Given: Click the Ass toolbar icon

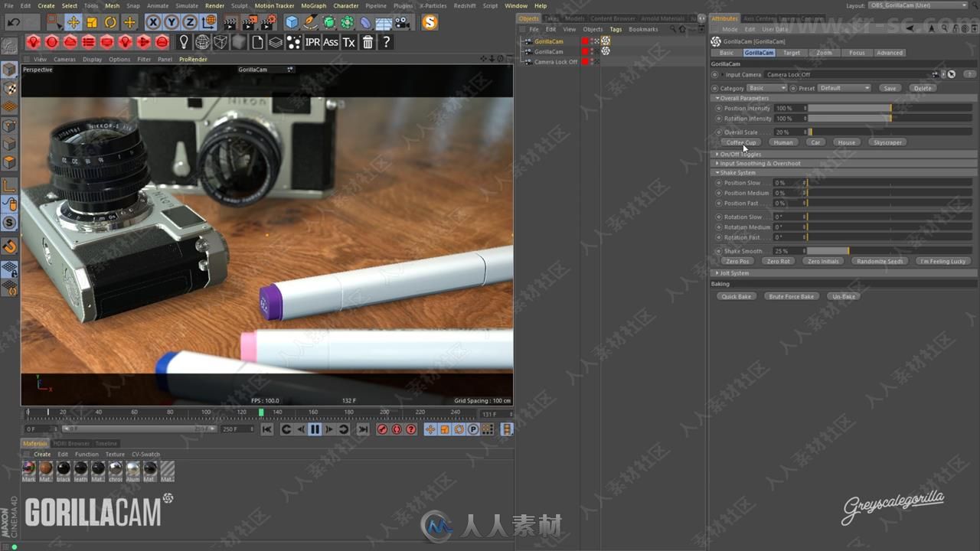Looking at the screenshot, I should click(331, 42).
